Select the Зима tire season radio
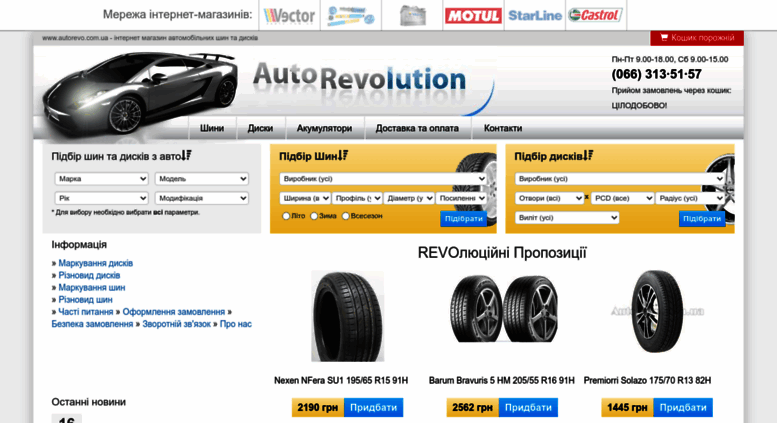777x423 pixels. point(314,216)
